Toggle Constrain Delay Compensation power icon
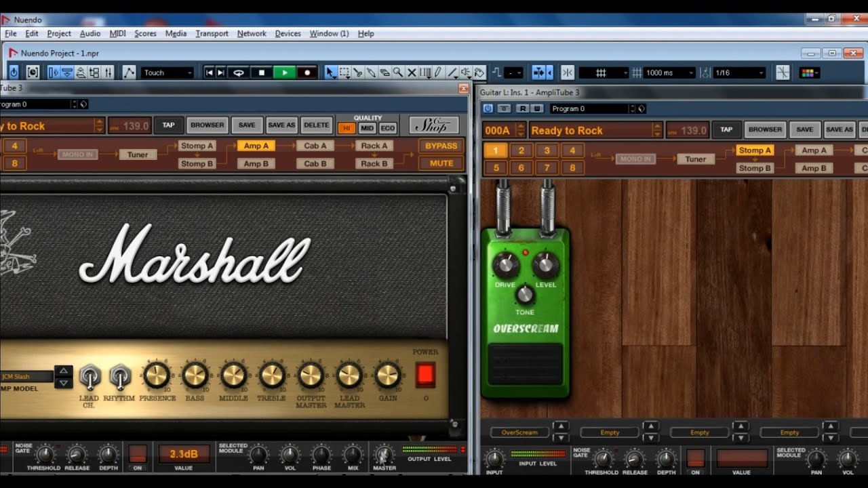Image resolution: width=868 pixels, height=488 pixels. click(14, 73)
